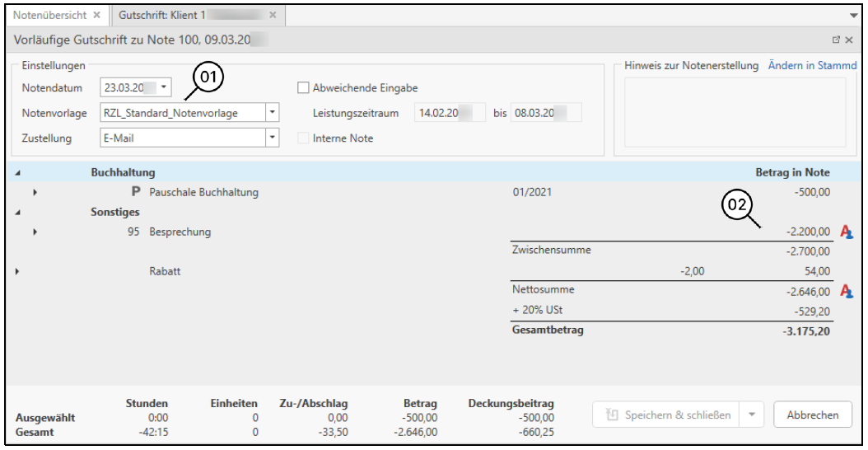868x450 pixels.
Task: Open the Speichern & schließen split arrow
Action: [x=751, y=415]
